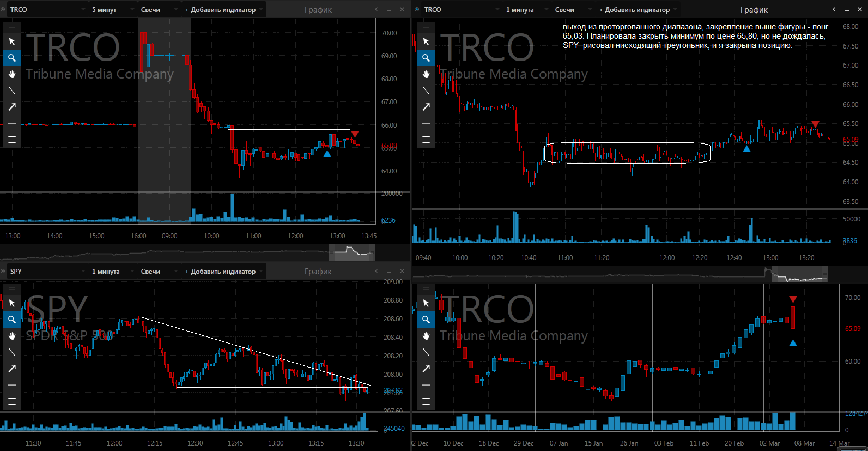Select the rectangle tool in TRCO 5-minute chart

pos(12,140)
